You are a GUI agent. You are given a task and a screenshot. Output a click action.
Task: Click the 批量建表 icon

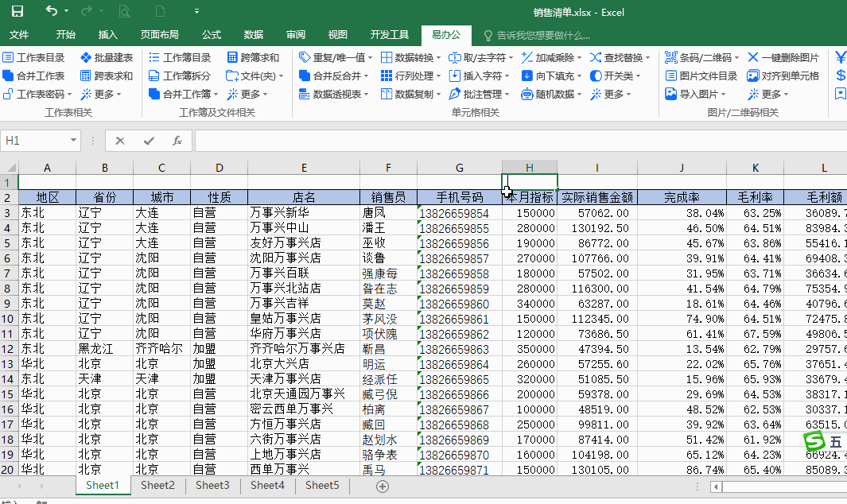point(85,57)
